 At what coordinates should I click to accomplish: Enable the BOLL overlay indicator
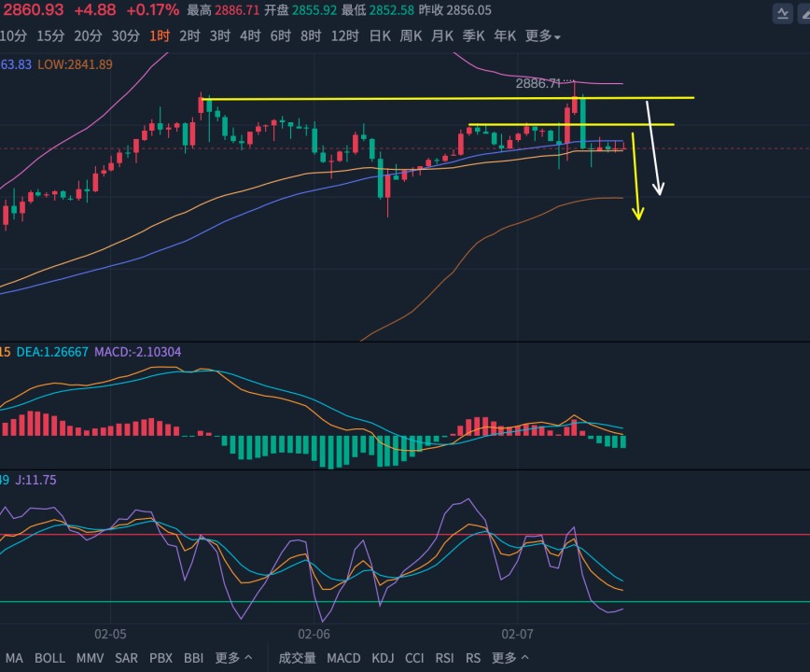[49, 658]
